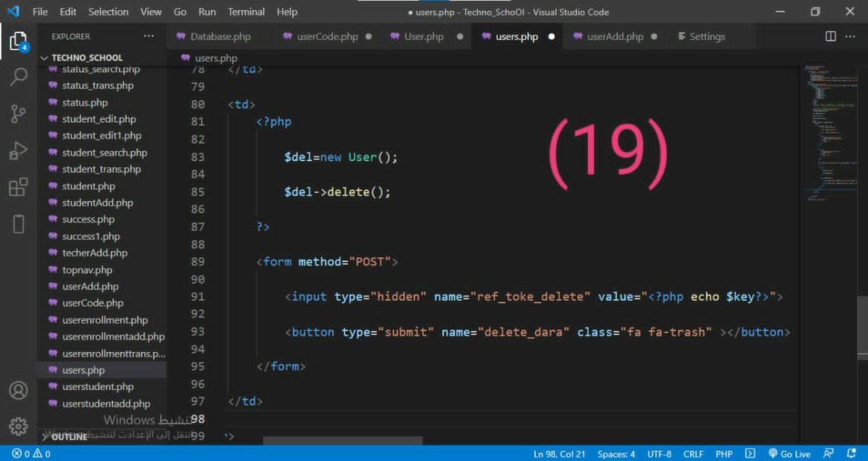The image size is (868, 461).
Task: Open student_trans.php in explorer
Action: pyautogui.click(x=101, y=169)
